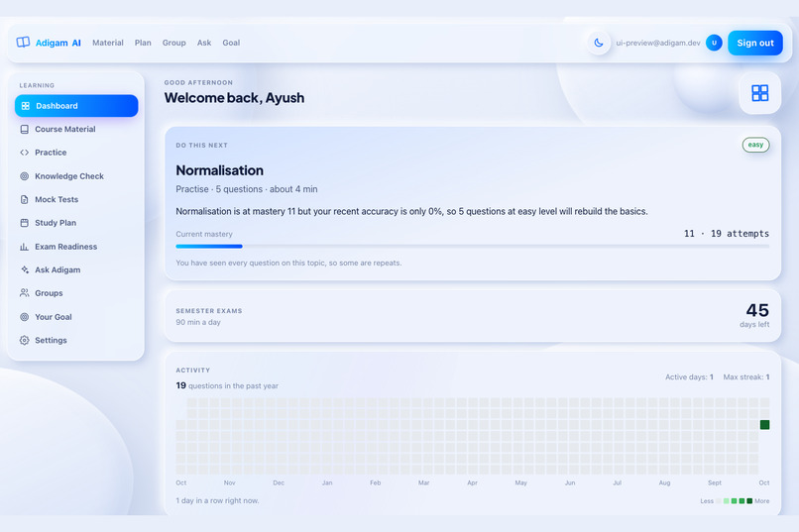The image size is (799, 532).
Task: Click the Exam Readiness bar chart icon
Action: tap(24, 247)
